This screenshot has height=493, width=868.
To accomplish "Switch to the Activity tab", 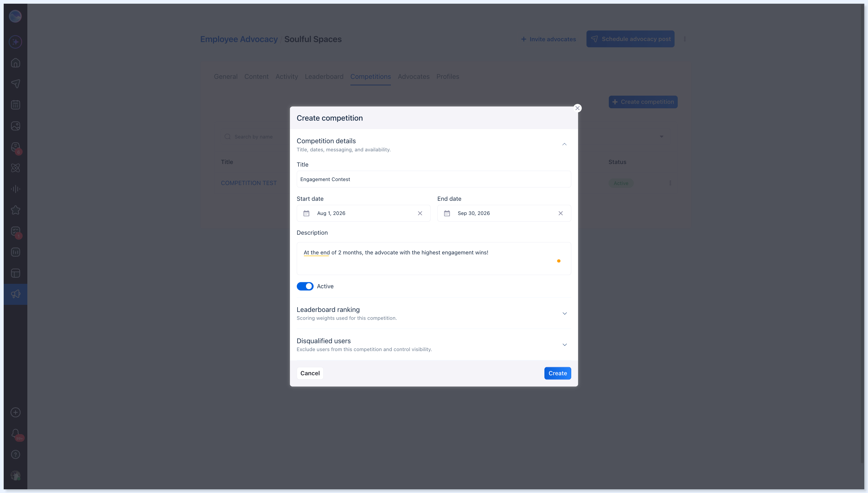I will [x=287, y=76].
